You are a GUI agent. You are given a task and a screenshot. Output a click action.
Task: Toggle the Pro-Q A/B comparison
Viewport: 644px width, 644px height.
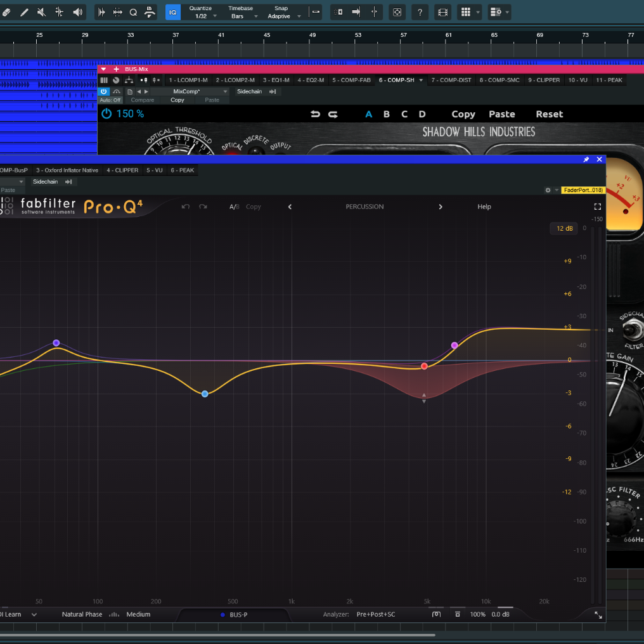click(x=234, y=207)
